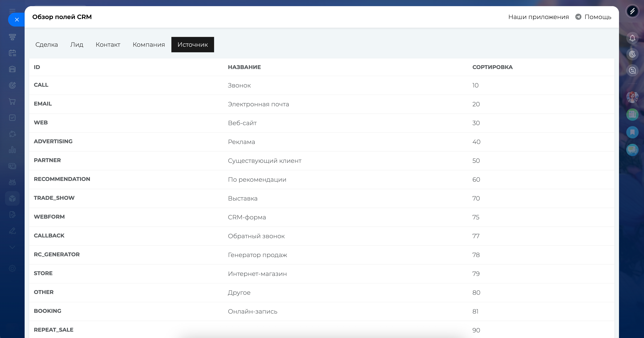Switch to the Компания tab
Viewport: 644px width, 338px height.
pyautogui.click(x=149, y=45)
